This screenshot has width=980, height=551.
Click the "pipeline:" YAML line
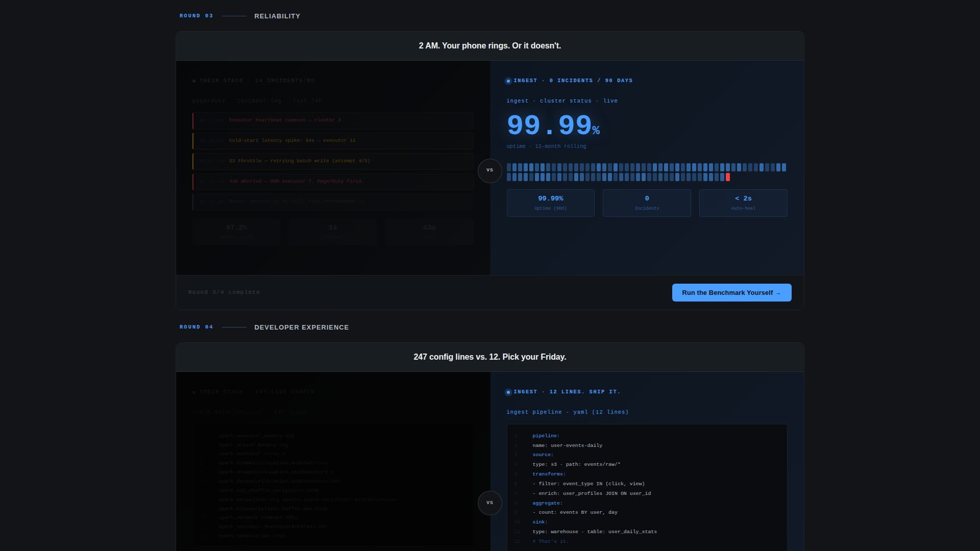pyautogui.click(x=546, y=436)
